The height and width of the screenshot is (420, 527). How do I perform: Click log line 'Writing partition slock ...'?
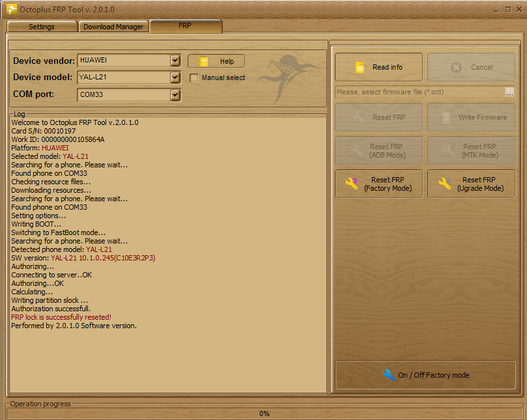(50, 300)
